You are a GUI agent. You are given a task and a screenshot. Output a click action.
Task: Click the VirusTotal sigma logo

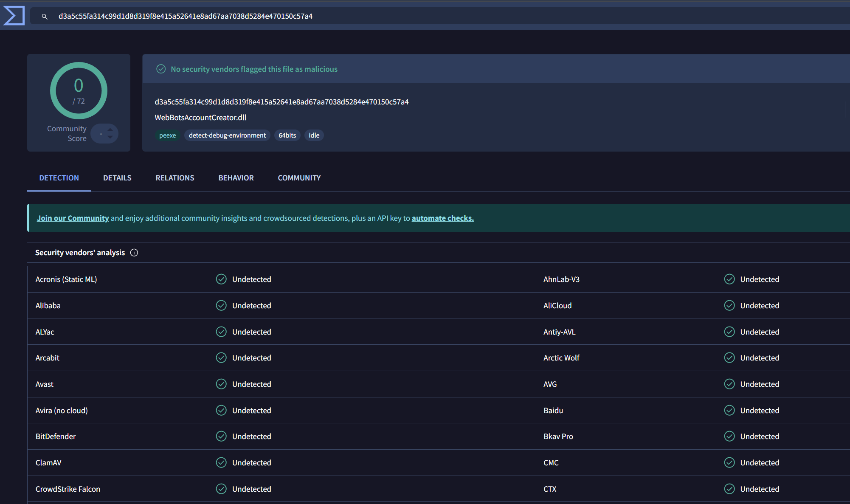click(x=14, y=16)
